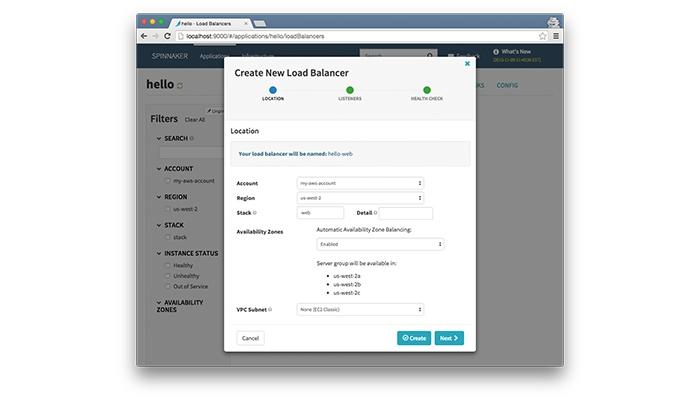Click the refresh icon beside hello
The height and width of the screenshot is (400, 700).
(x=180, y=85)
